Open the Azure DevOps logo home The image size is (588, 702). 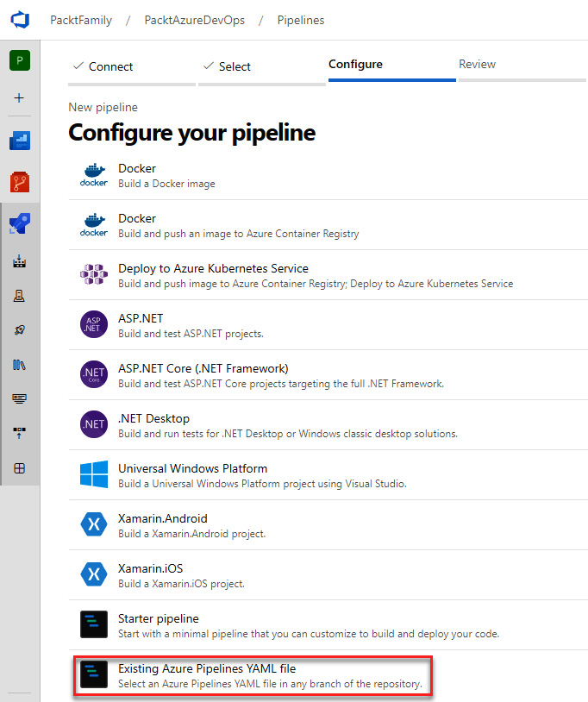pyautogui.click(x=20, y=20)
